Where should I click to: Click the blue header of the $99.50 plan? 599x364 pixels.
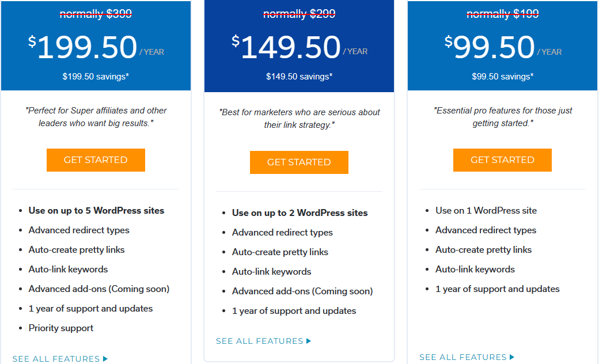pyautogui.click(x=502, y=46)
